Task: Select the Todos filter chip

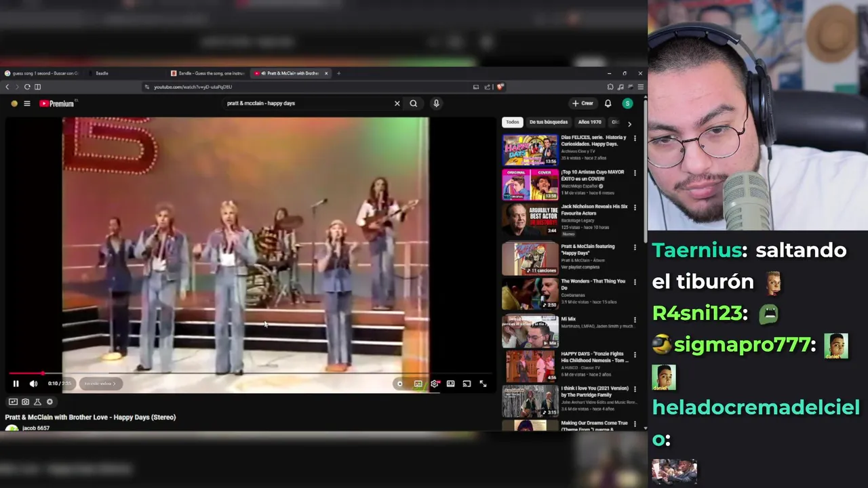Action: (513, 122)
